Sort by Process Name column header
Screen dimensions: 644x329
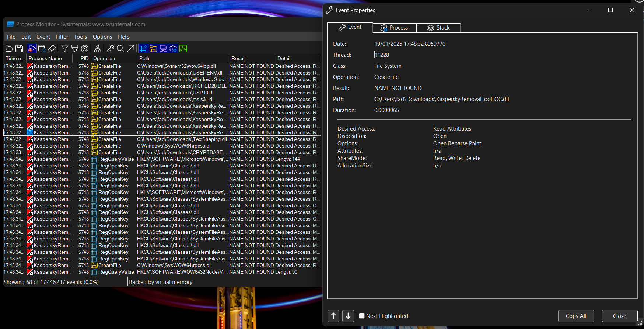coord(49,58)
